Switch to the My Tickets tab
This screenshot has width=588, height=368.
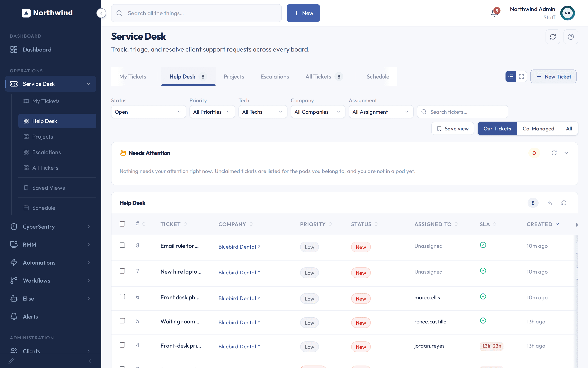pos(133,76)
